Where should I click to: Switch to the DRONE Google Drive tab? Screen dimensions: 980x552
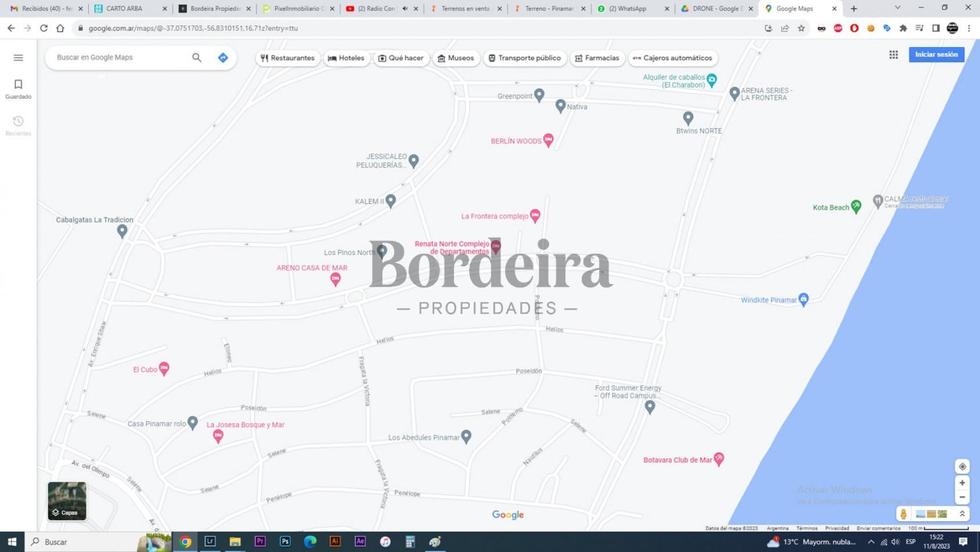[716, 9]
